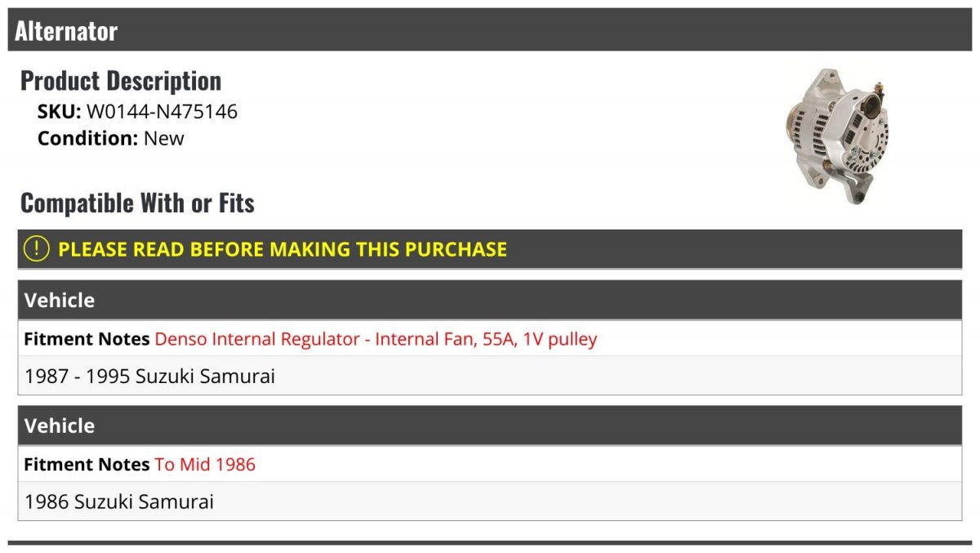This screenshot has width=980, height=553.
Task: Click the Condition: New label
Action: (x=111, y=138)
